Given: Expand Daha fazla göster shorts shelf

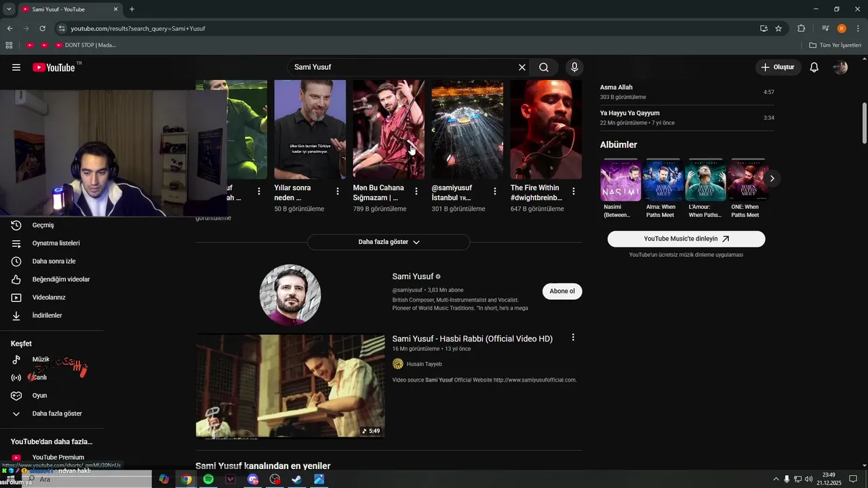Looking at the screenshot, I should click(x=389, y=242).
